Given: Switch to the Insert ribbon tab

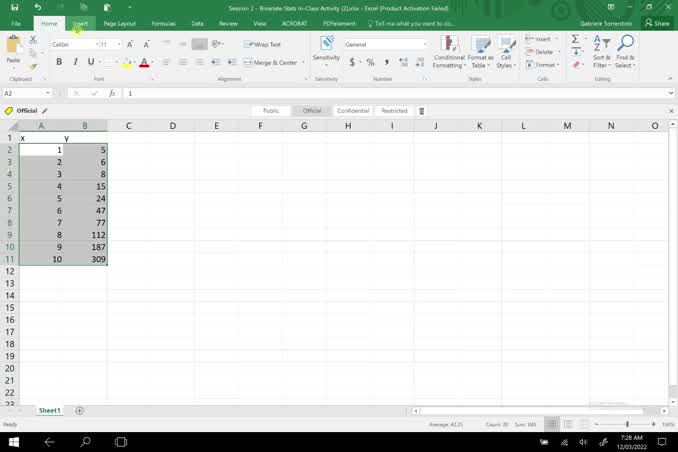Looking at the screenshot, I should [80, 23].
